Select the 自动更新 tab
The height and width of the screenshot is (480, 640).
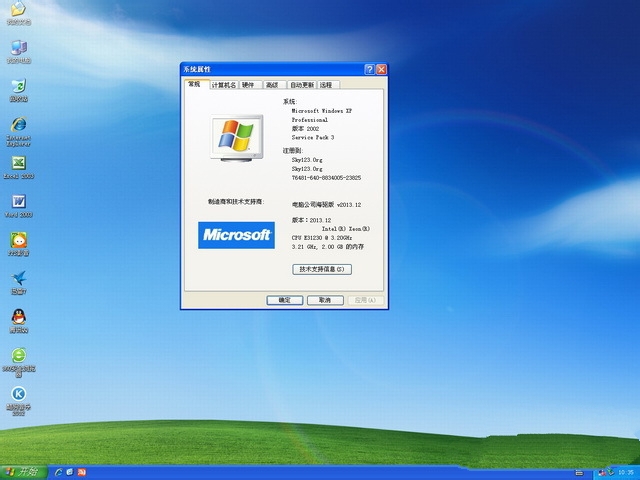click(x=301, y=85)
